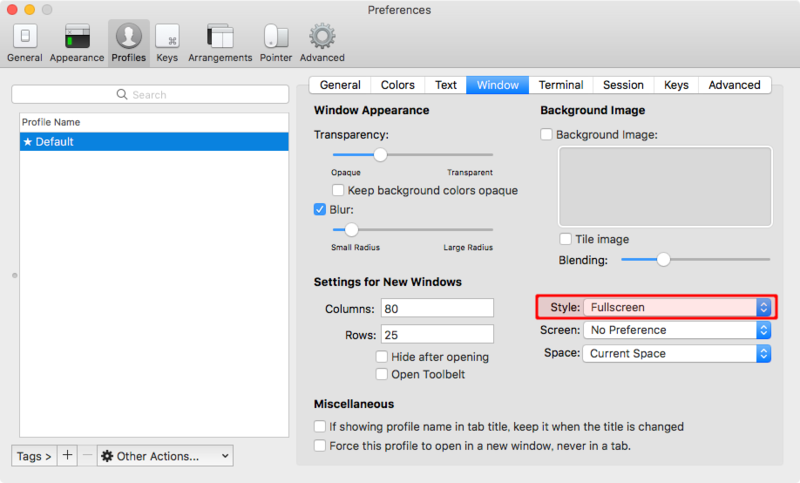
Task: Click the background image preview well
Action: [665, 187]
